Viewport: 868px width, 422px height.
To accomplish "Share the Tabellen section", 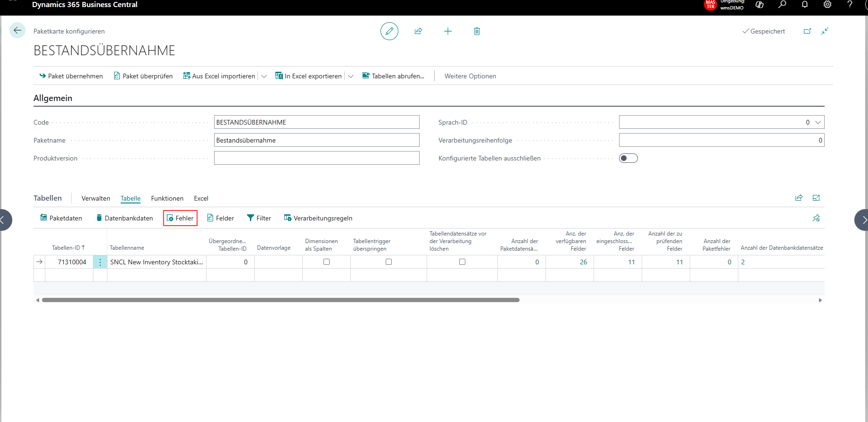I will (x=799, y=198).
